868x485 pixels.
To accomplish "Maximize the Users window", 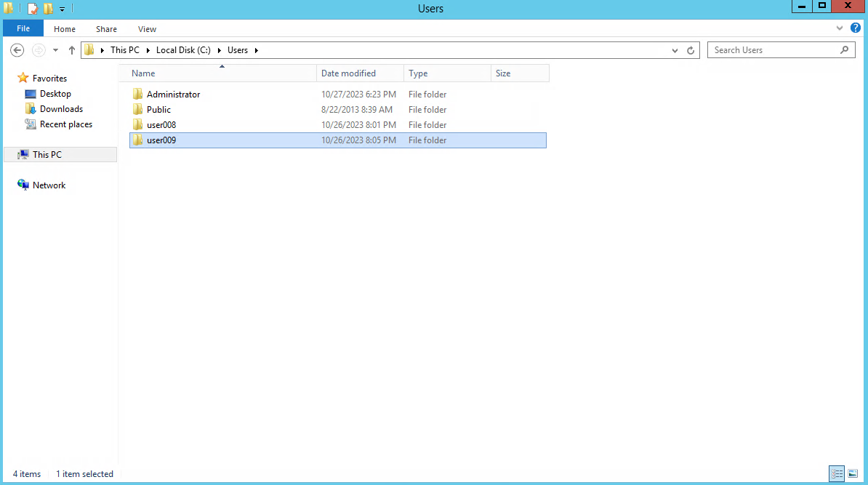I will coord(822,6).
